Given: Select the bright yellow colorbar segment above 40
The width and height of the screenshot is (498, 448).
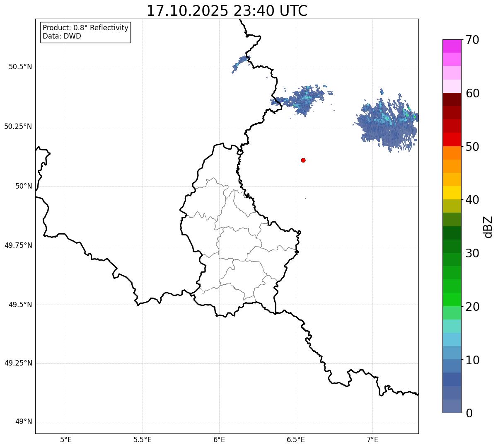Looking at the screenshot, I should pos(452,193).
